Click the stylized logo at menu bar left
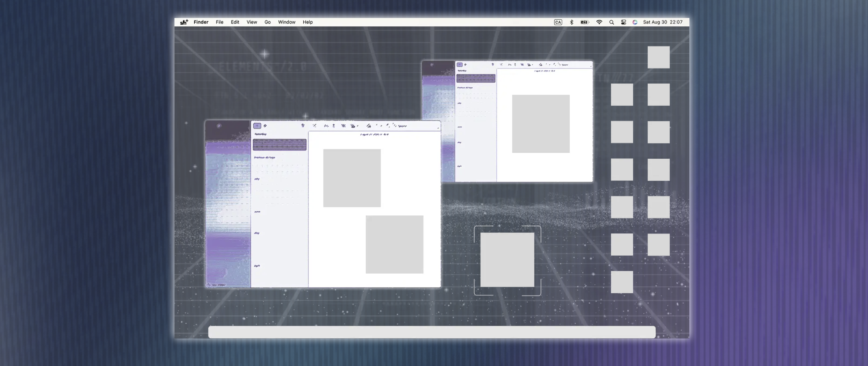 point(184,22)
